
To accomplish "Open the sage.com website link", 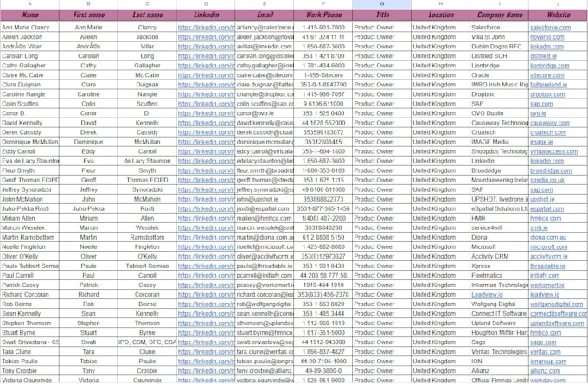I will [x=543, y=342].
